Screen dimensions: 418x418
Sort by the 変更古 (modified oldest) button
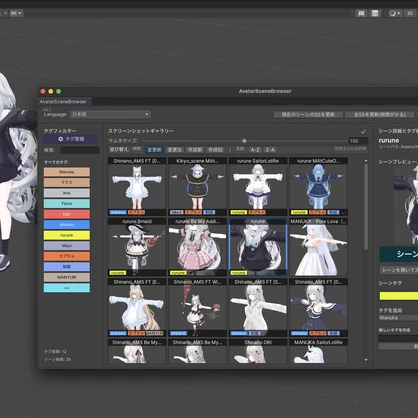(x=175, y=150)
